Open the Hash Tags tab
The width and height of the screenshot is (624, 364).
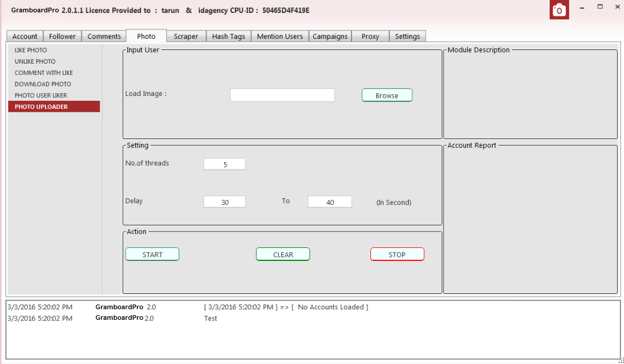(228, 36)
